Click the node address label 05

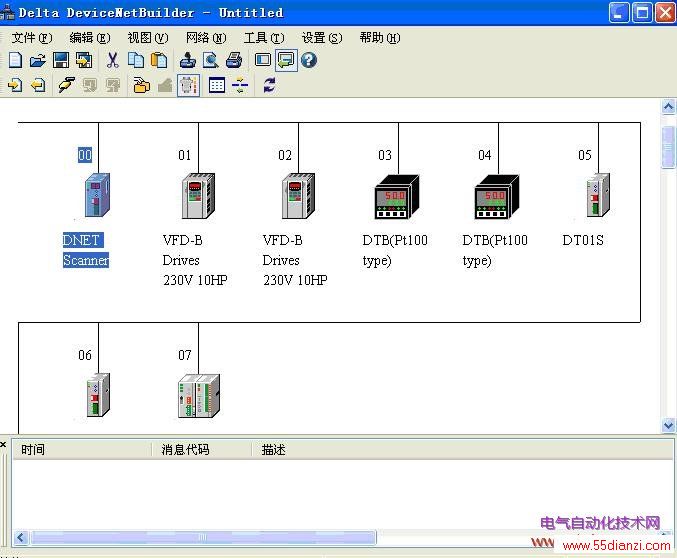[x=585, y=155]
